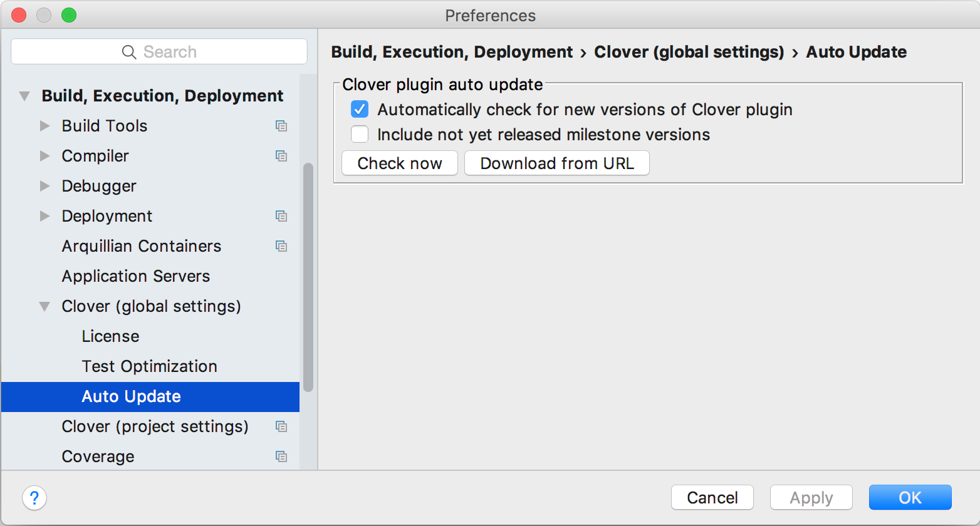Open help with the question mark icon

tap(34, 498)
